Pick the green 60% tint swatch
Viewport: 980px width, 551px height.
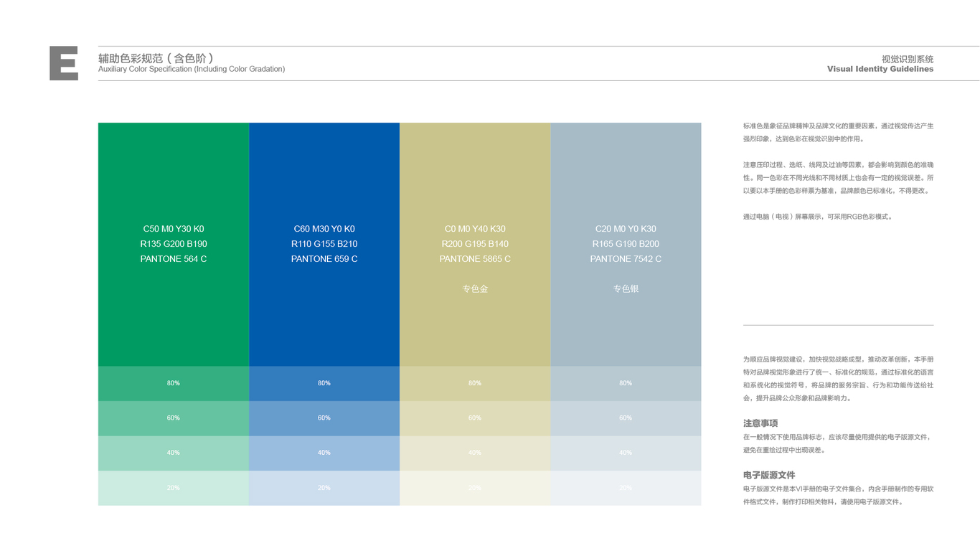(174, 418)
